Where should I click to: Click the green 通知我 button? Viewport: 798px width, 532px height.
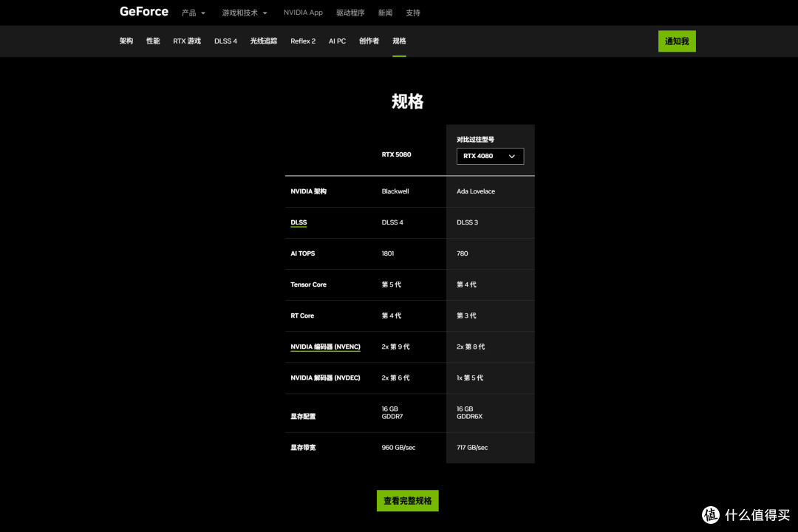tap(676, 41)
